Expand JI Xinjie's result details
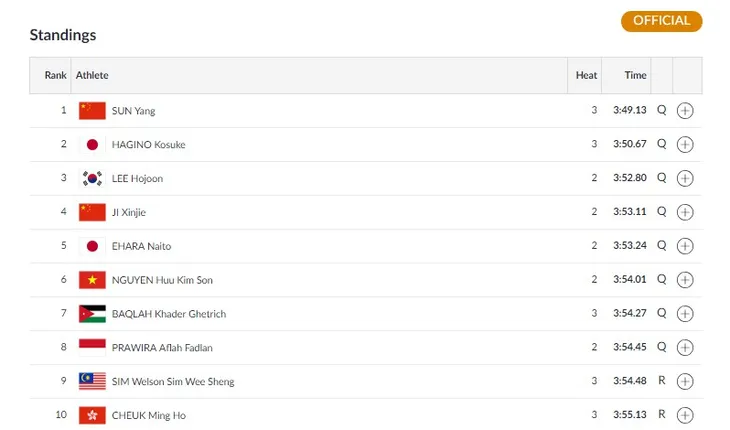The image size is (730, 430). coord(685,212)
